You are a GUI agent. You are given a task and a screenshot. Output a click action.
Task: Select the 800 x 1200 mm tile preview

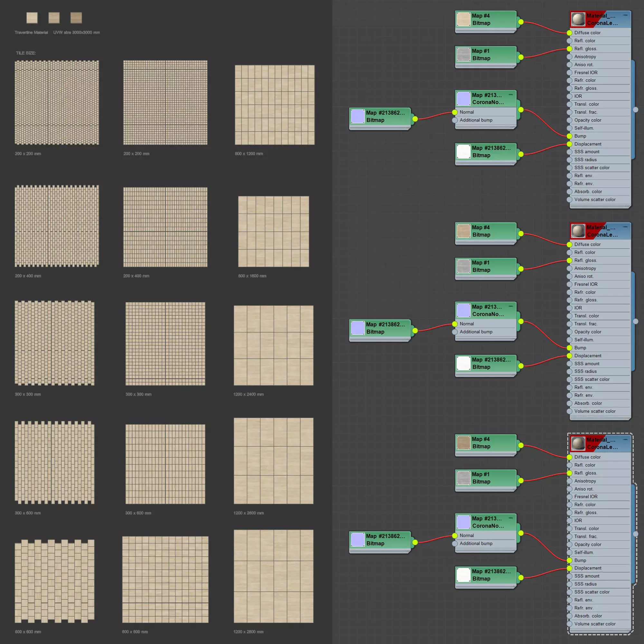(274, 105)
